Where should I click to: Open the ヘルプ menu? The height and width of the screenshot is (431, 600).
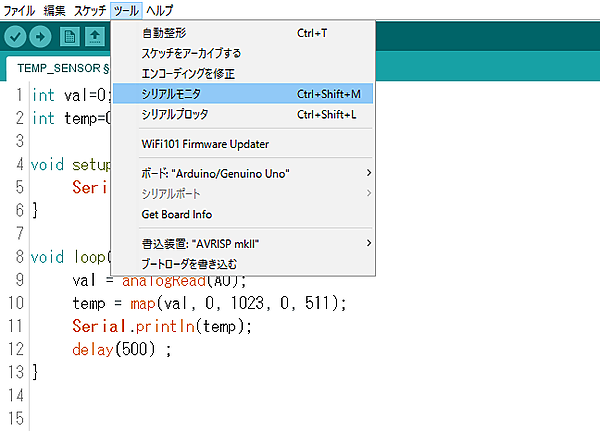click(x=159, y=9)
